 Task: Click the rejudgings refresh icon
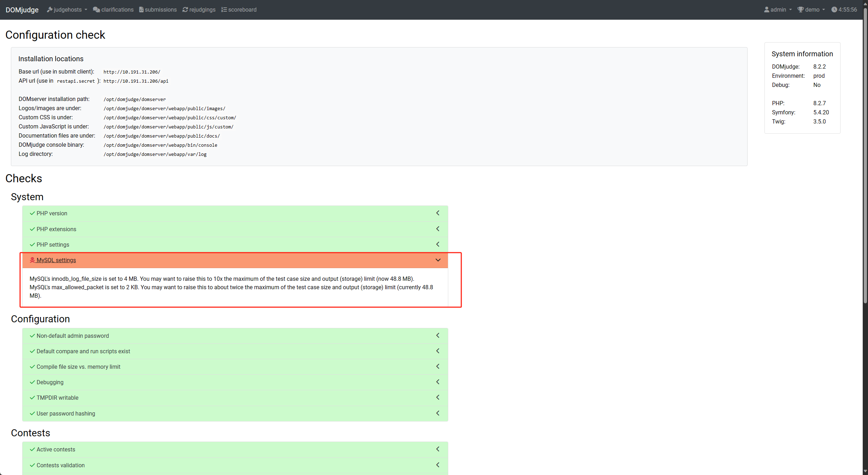coord(185,9)
